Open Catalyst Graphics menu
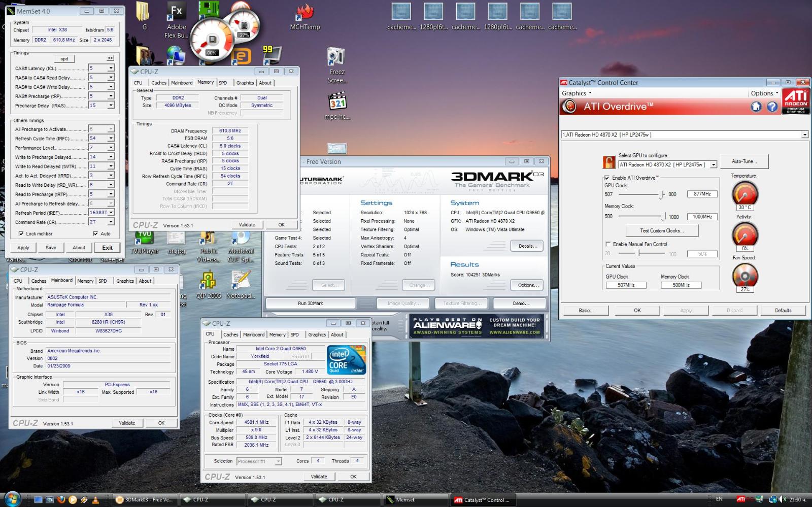 (577, 93)
